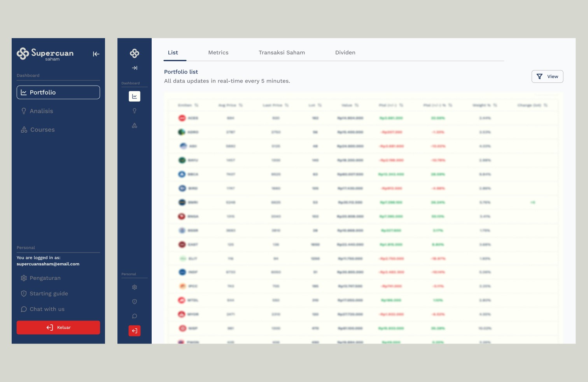Open the chat bubble icon in the collapsed sidebar

(135, 316)
